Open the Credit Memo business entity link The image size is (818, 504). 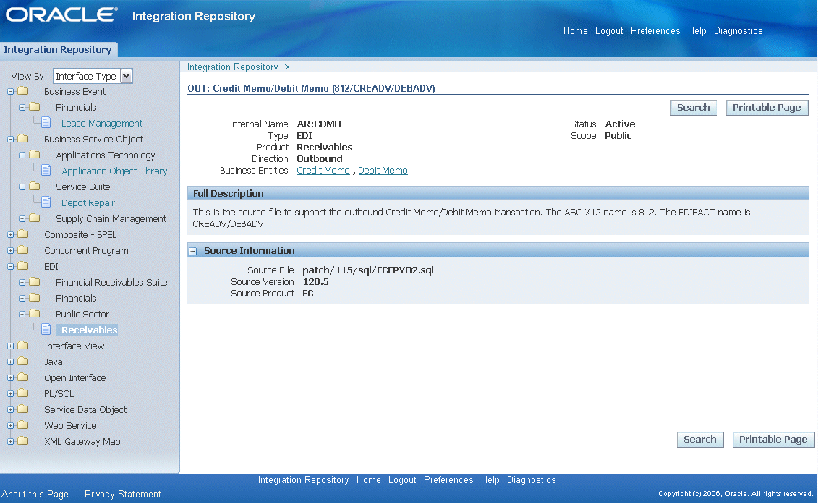click(323, 171)
